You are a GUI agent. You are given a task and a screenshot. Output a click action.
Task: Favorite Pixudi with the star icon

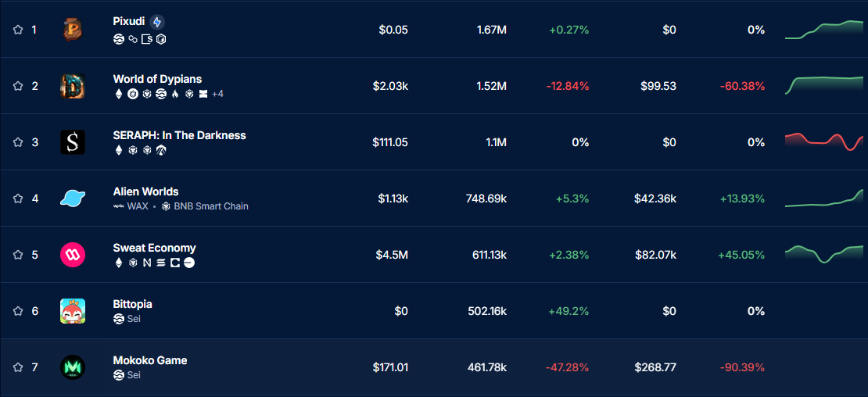(18, 30)
